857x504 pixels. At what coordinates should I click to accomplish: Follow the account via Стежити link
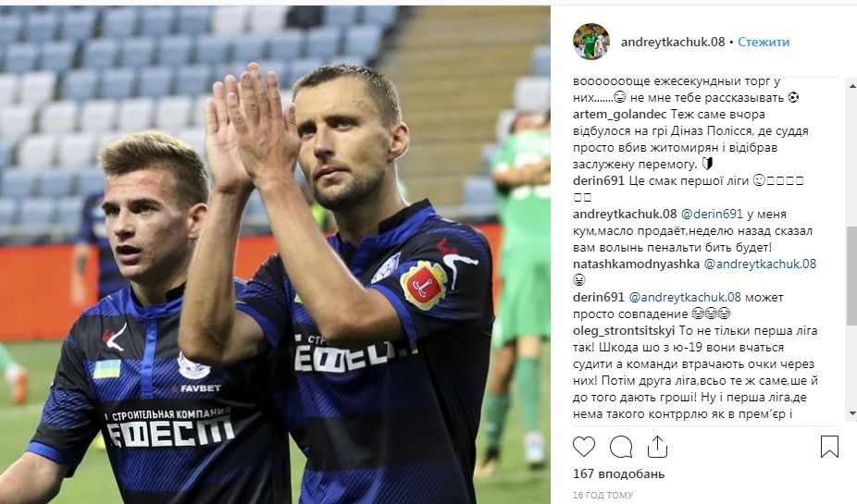[x=764, y=42]
